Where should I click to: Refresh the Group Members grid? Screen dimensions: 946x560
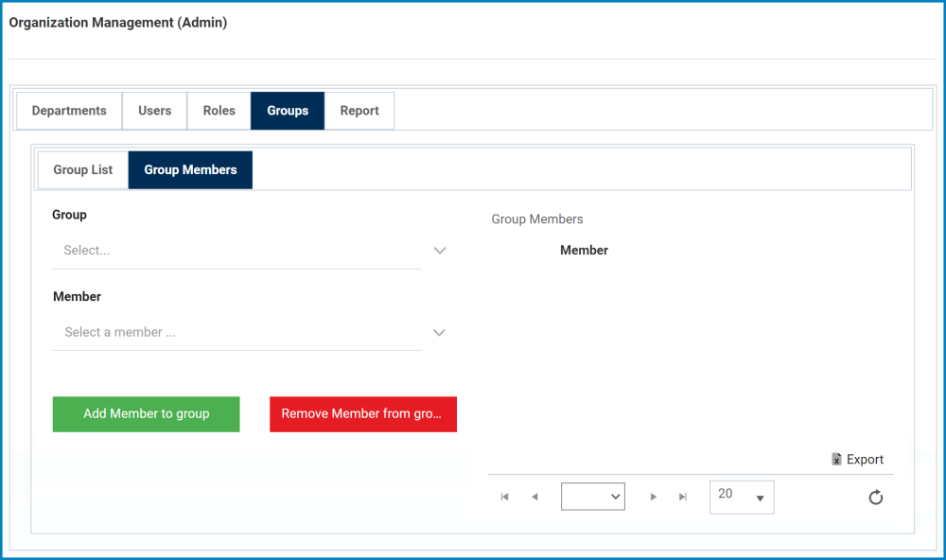(x=875, y=497)
